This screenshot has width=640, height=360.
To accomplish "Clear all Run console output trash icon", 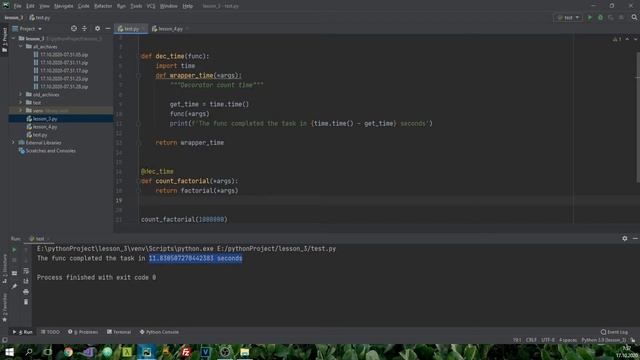I will coord(26,302).
